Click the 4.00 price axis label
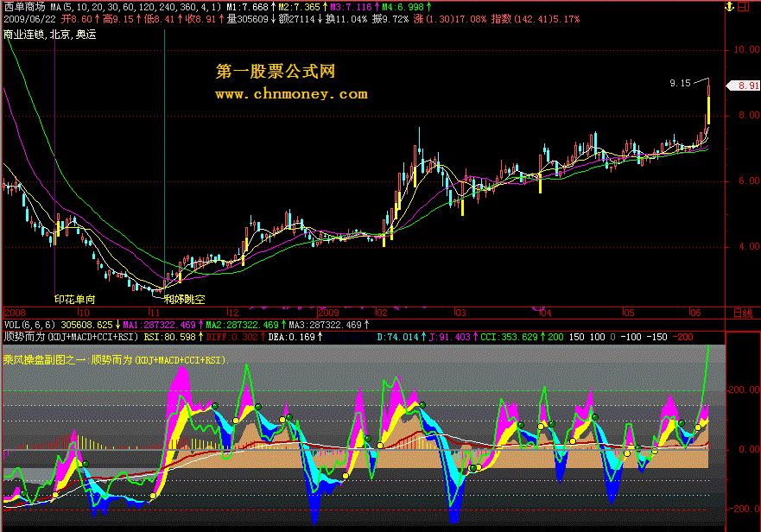The image size is (761, 532). [x=749, y=247]
